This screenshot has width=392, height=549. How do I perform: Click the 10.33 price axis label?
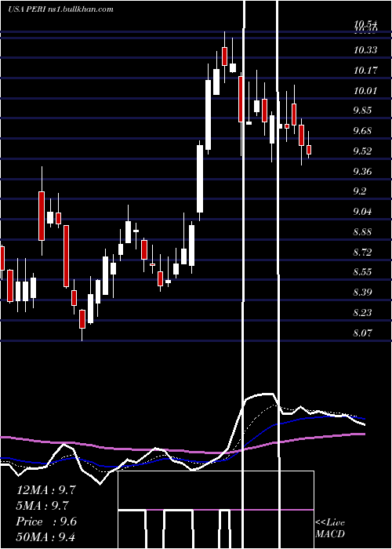coord(365,50)
